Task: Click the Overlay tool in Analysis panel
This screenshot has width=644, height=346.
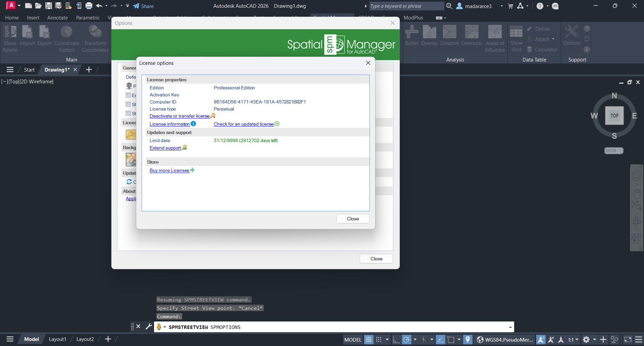Action: pyautogui.click(x=430, y=35)
